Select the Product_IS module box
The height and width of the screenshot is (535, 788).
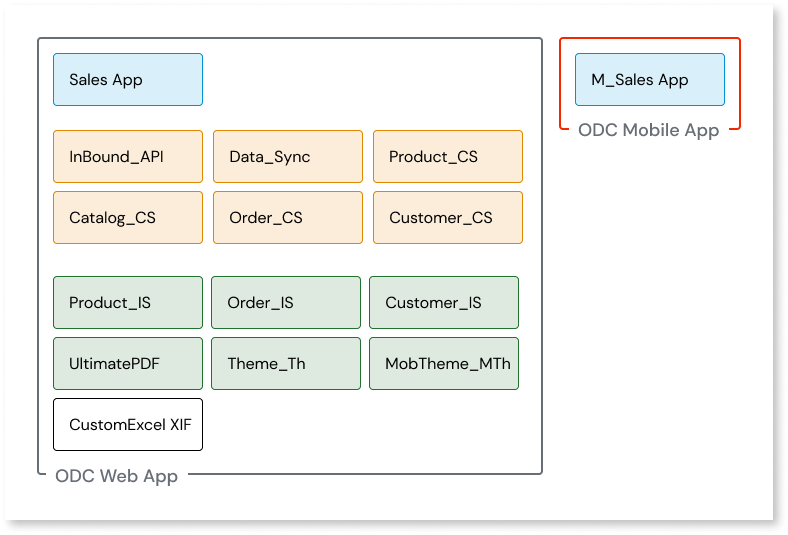coord(128,302)
